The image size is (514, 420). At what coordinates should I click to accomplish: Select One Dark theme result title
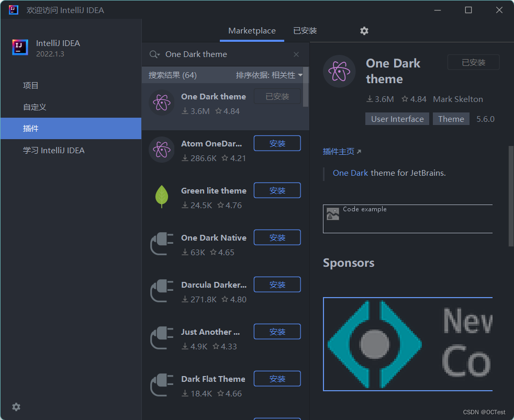coord(214,97)
